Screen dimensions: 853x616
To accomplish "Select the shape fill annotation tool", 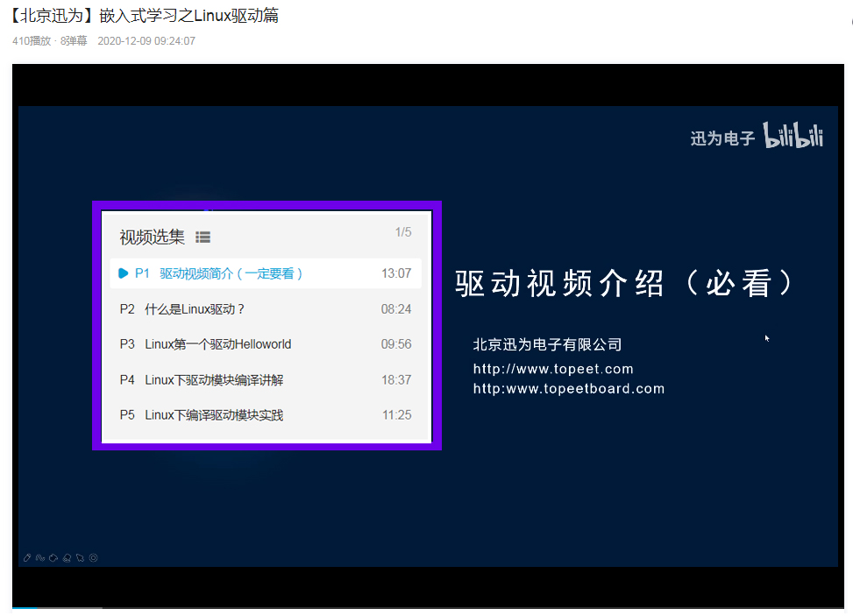I will coord(53,557).
